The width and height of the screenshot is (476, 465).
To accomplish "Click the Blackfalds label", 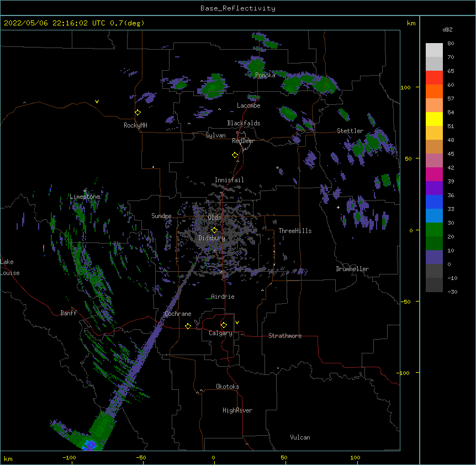I will coord(244,123).
